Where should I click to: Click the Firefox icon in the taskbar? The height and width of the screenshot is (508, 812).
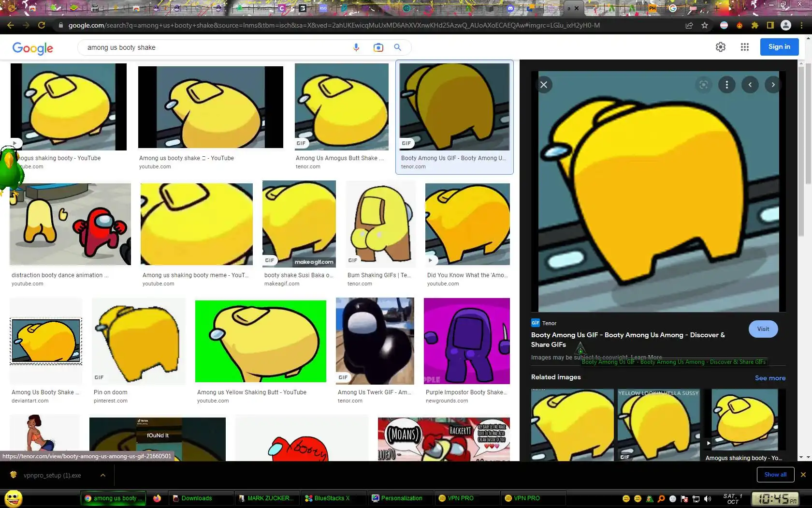point(157,498)
